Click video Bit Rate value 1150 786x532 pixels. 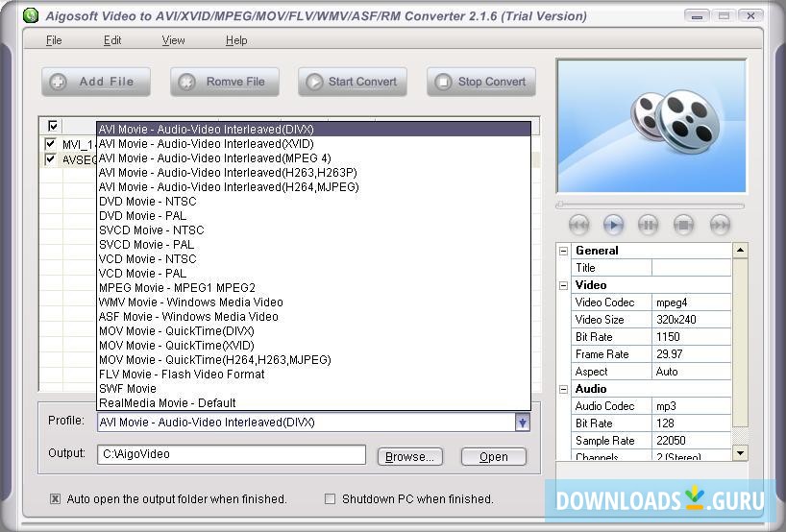click(691, 337)
